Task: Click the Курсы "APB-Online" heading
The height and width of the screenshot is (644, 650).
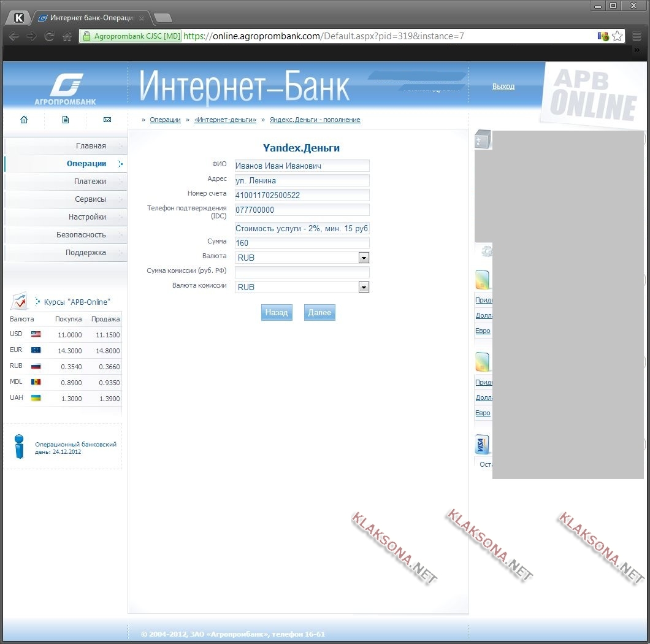Action: click(x=77, y=302)
